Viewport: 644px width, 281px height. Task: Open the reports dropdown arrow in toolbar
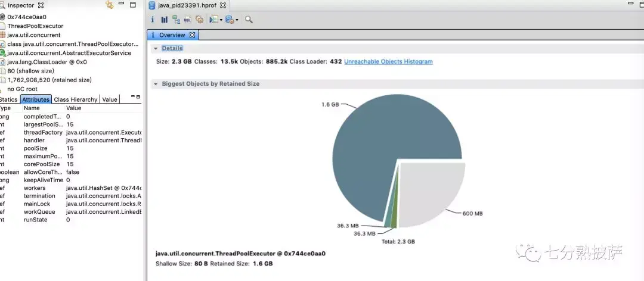221,20
